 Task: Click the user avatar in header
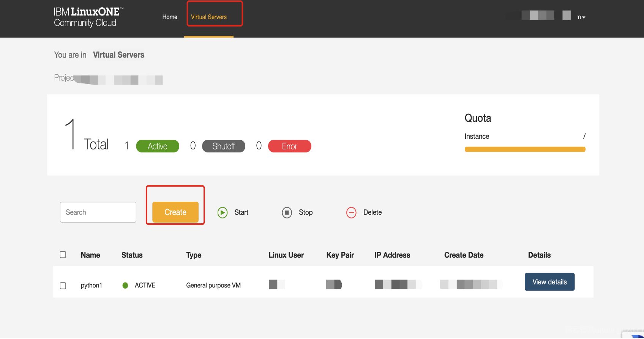[566, 16]
